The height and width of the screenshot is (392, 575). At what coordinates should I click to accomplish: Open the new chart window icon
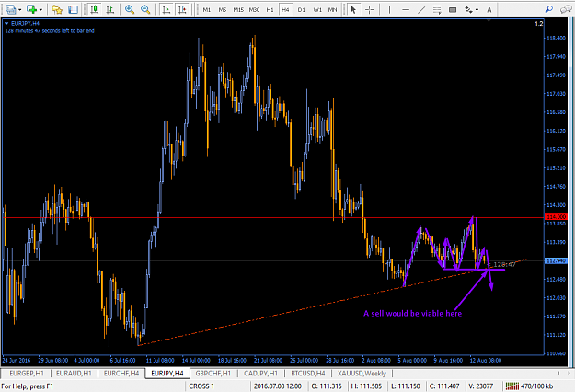point(10,9)
